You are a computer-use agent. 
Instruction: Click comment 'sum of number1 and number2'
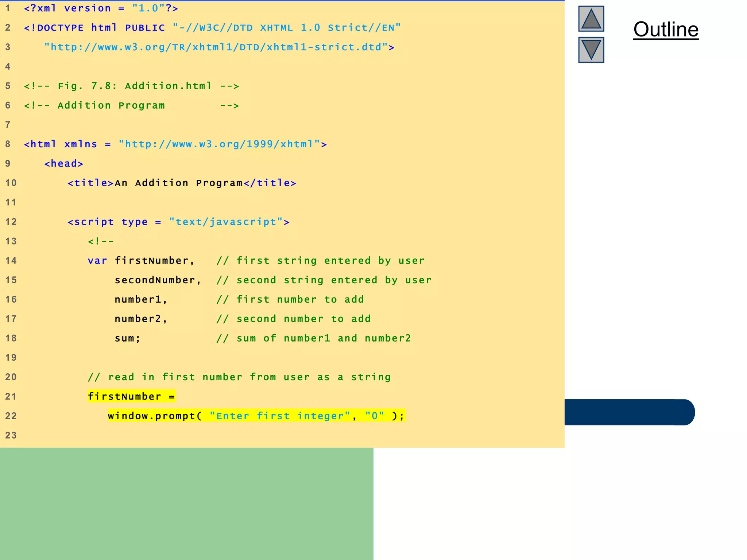pos(314,338)
